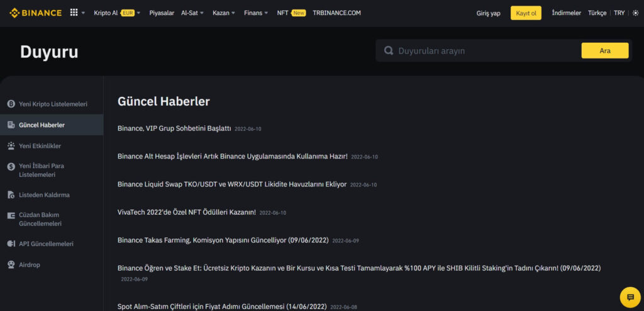Screen dimensions: 644x311
Task: Open the Kripto Al EUR dropdown
Action: tap(117, 13)
